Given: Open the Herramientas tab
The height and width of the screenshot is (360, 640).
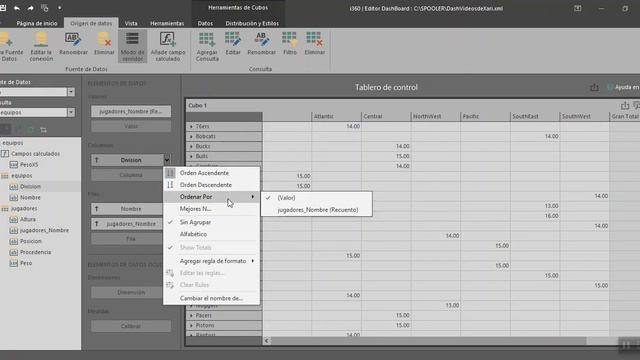Looking at the screenshot, I should click(167, 23).
